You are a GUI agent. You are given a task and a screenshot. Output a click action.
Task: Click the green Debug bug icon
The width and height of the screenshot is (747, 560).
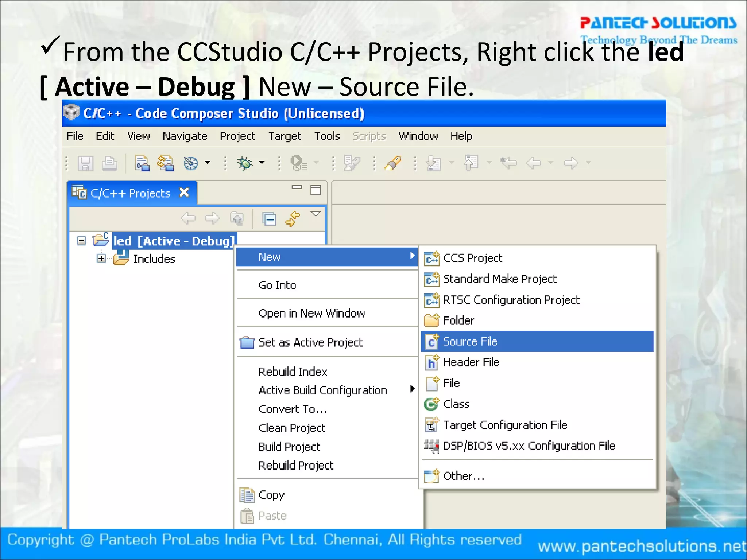coord(245,163)
